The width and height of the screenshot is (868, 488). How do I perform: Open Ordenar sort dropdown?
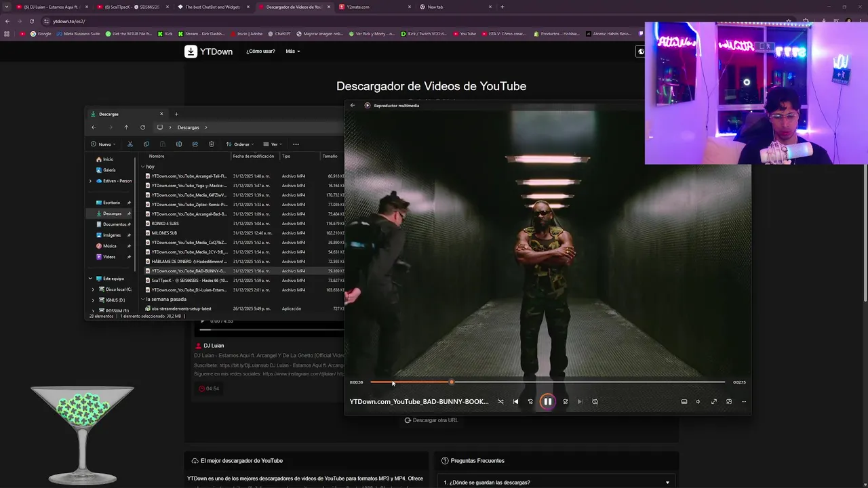pyautogui.click(x=240, y=144)
